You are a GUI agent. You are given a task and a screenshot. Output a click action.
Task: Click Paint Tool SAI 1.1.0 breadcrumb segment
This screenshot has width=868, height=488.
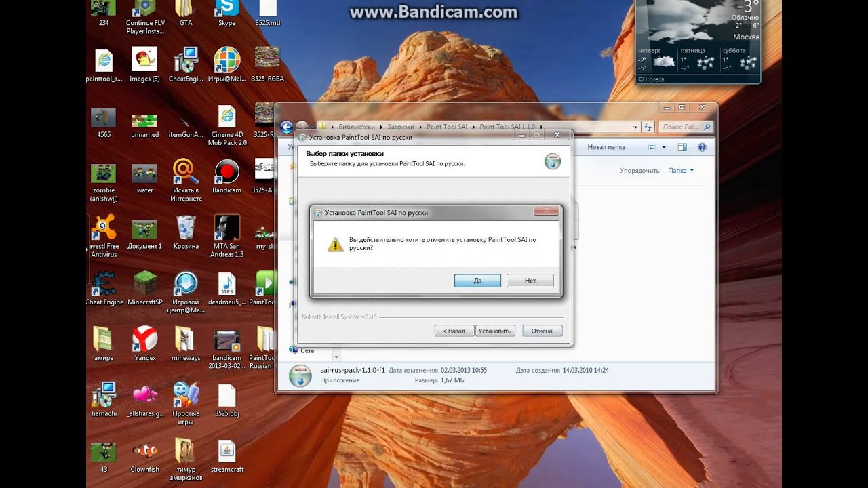coord(507,127)
